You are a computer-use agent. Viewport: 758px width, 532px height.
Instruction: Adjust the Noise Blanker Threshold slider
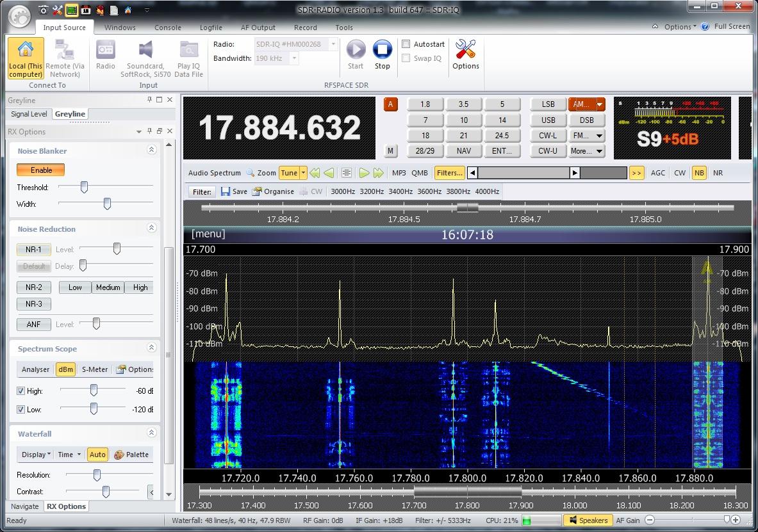tap(84, 187)
